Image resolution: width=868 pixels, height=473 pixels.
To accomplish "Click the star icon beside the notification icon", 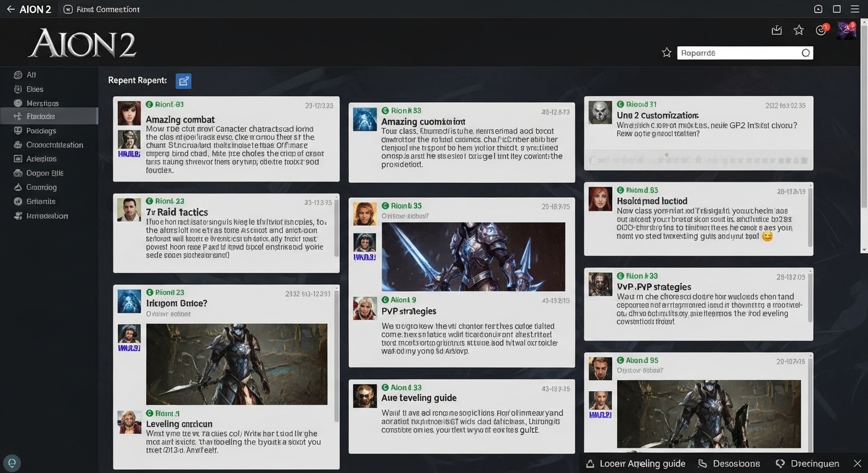I will 798,30.
